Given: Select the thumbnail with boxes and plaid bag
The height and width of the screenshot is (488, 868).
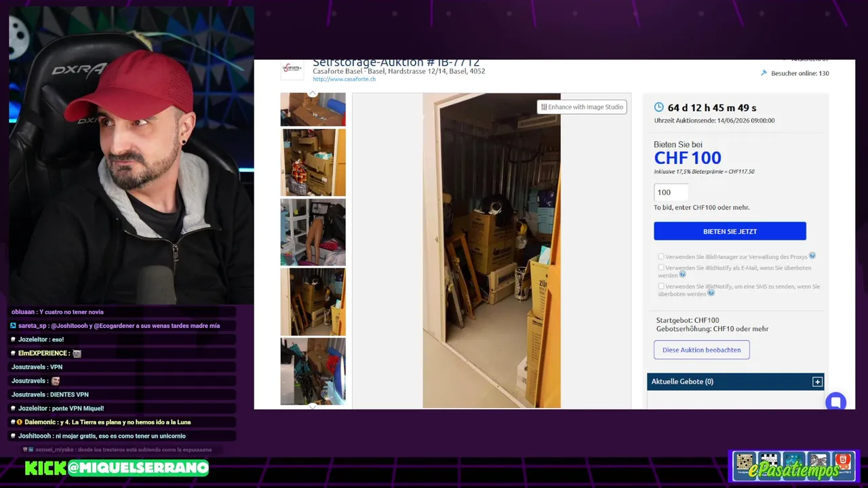Looking at the screenshot, I should point(313,163).
